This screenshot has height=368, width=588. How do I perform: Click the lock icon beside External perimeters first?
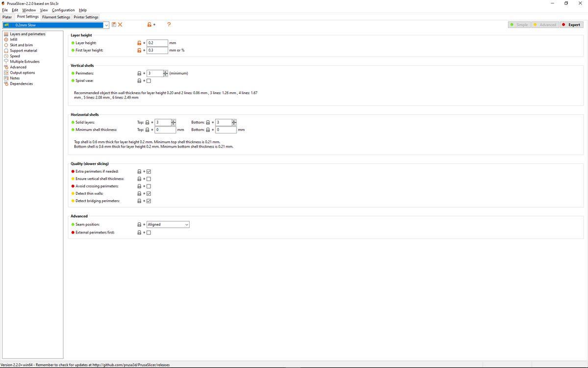(139, 232)
